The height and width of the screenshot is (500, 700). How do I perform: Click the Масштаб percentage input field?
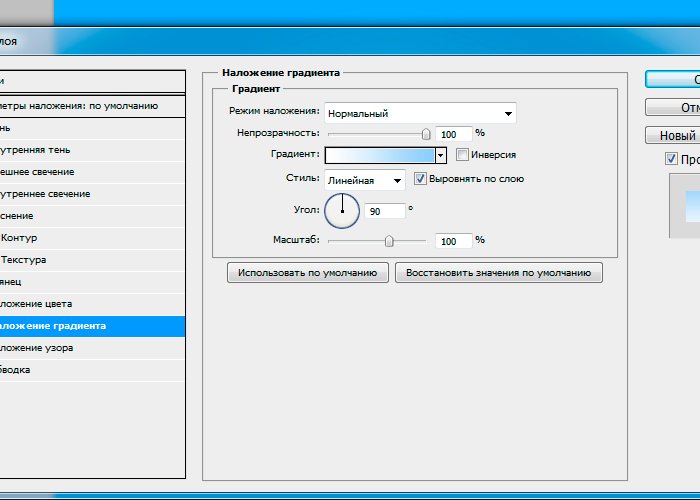(x=453, y=241)
